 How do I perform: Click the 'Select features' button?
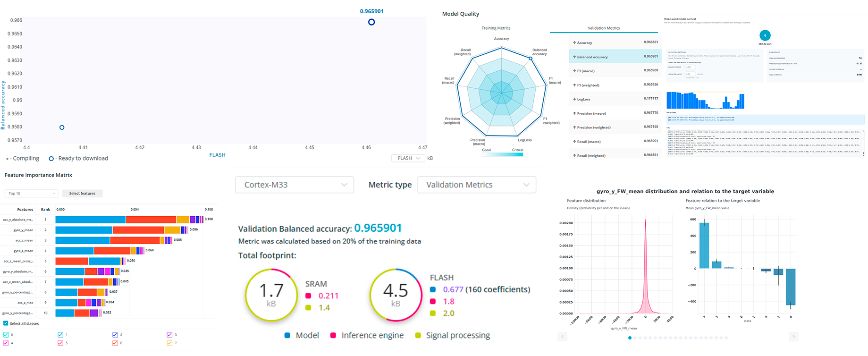[82, 194]
